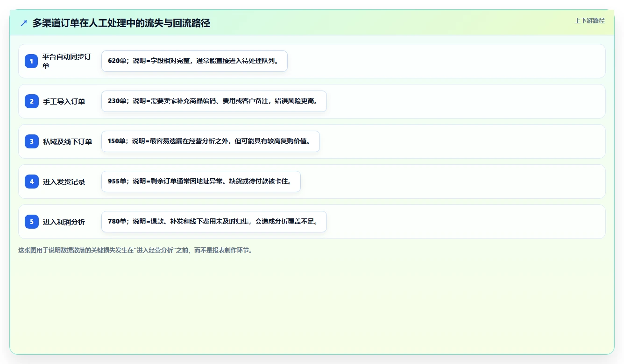Open the 955单 description box
The height and width of the screenshot is (364, 624).
[201, 182]
